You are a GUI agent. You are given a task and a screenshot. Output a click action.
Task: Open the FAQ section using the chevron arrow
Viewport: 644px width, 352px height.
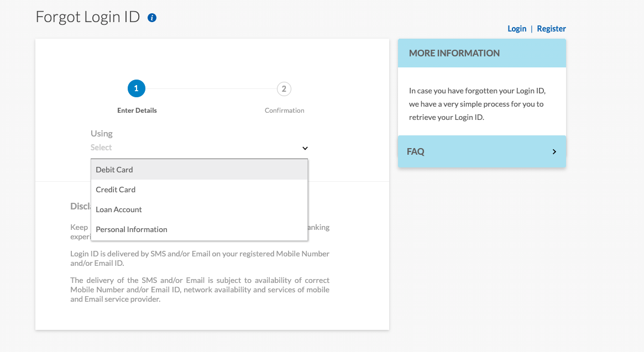click(554, 151)
